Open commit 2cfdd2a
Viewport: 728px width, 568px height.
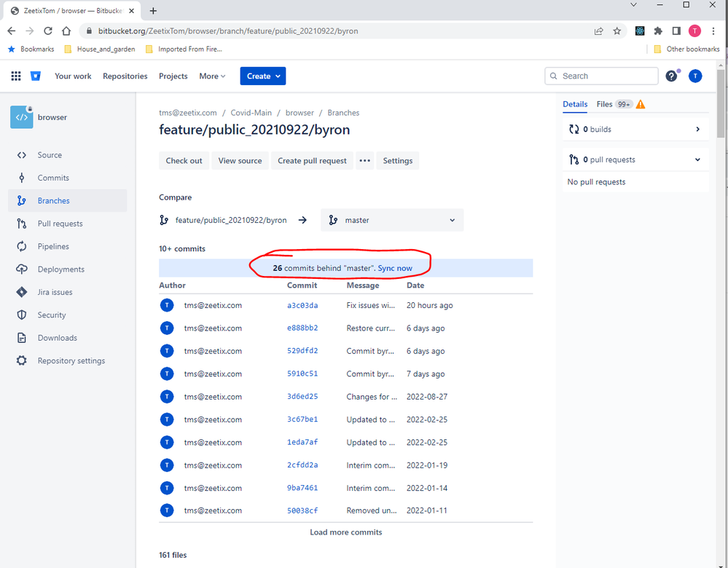pyautogui.click(x=302, y=465)
